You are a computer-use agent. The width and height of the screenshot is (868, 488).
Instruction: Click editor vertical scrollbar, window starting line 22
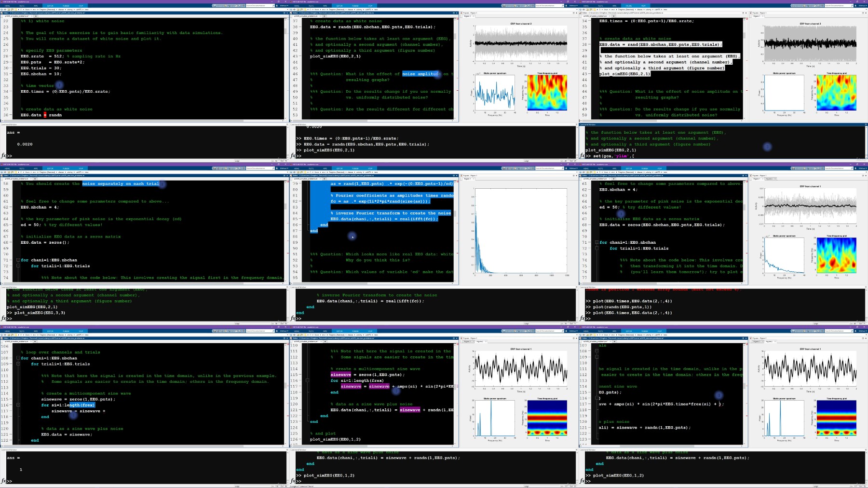point(286,69)
